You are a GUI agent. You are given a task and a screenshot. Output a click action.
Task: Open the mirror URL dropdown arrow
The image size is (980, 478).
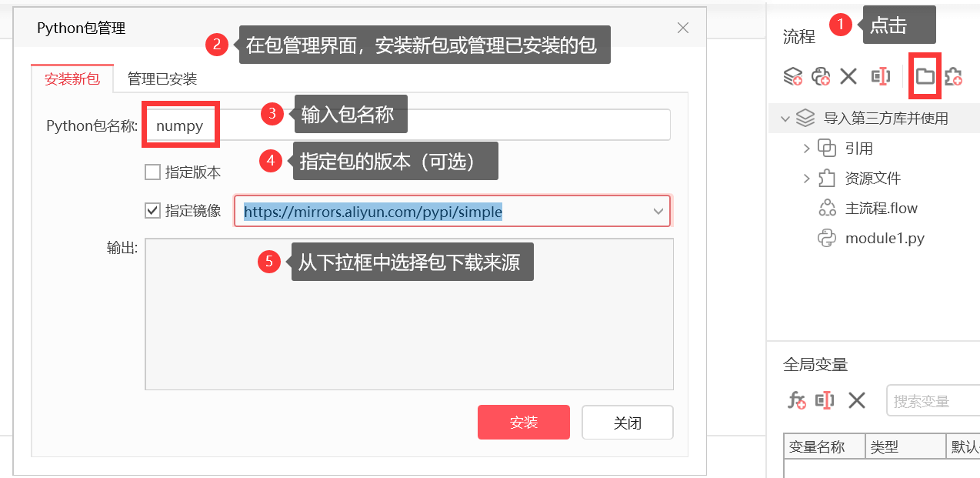tap(658, 211)
